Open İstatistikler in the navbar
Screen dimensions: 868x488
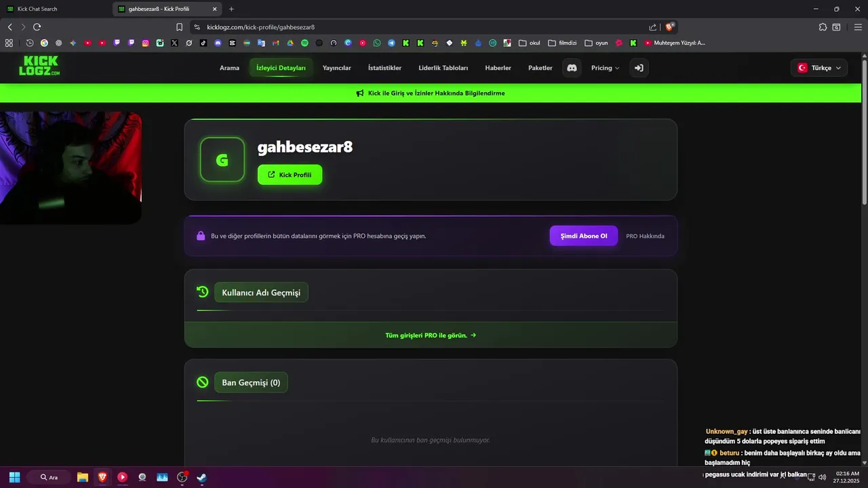[384, 68]
